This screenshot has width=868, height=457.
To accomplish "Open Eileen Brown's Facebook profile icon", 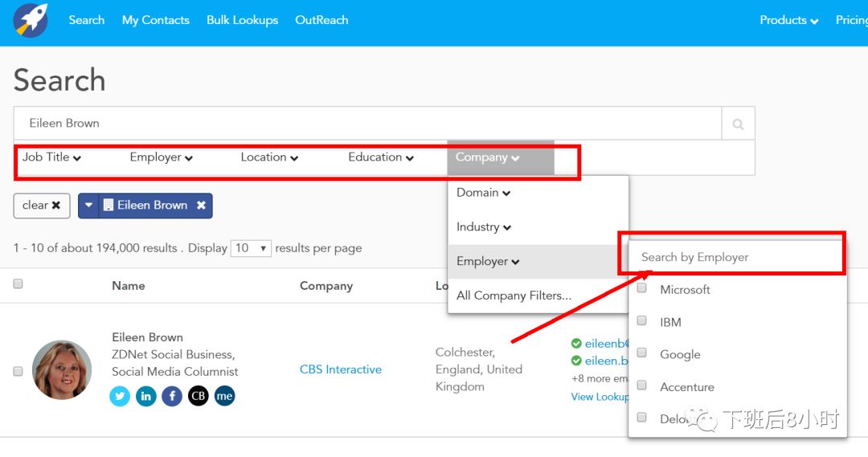I will pyautogui.click(x=172, y=396).
